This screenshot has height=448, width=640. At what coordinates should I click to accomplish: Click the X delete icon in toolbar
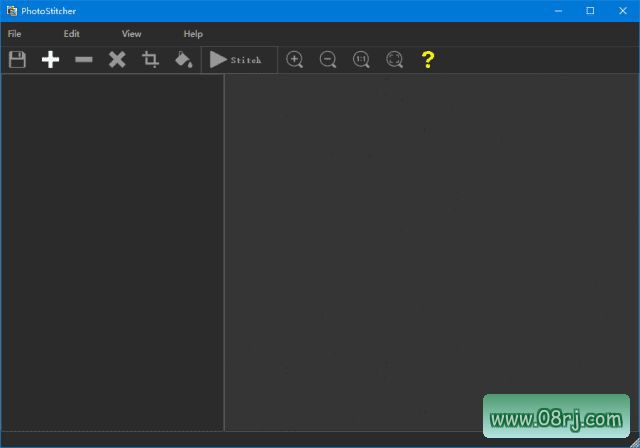tap(117, 60)
